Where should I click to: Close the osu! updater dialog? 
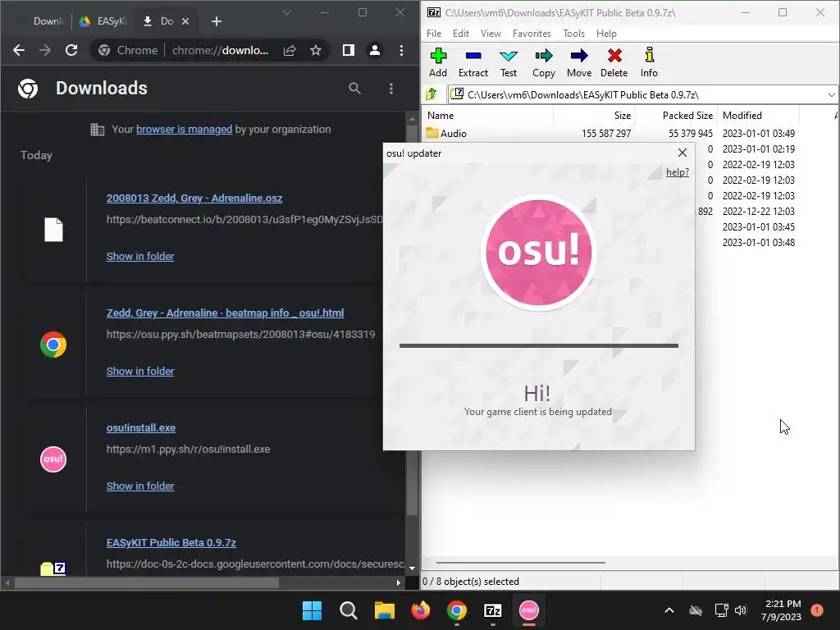(x=682, y=153)
